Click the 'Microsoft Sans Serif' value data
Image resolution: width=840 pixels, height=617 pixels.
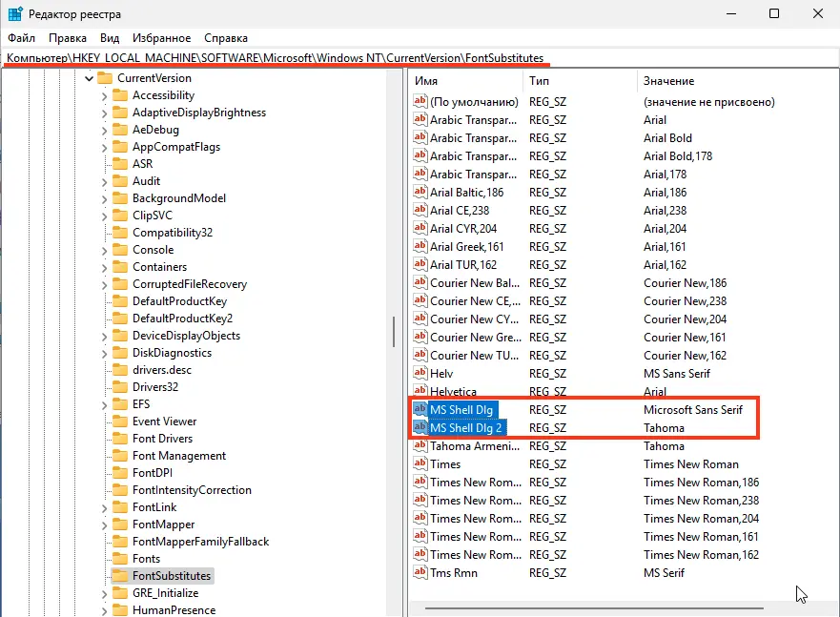692,410
